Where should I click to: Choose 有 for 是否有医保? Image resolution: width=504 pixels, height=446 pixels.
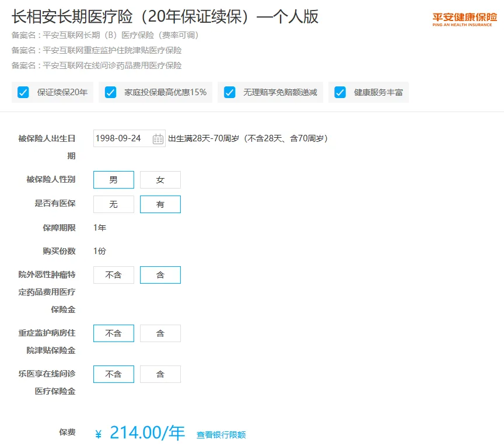(160, 204)
